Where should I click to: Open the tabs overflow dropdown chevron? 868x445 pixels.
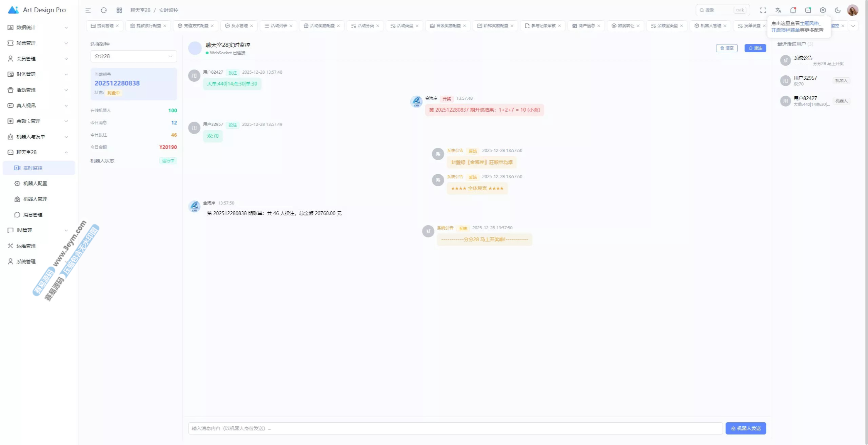coord(853,26)
